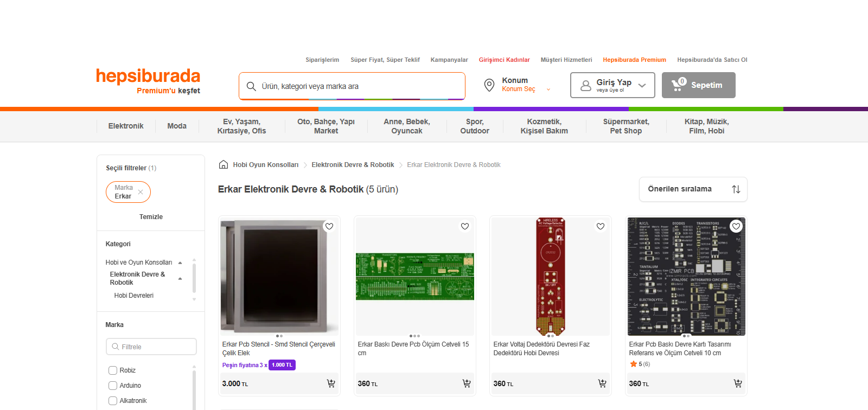The height and width of the screenshot is (410, 868).
Task: Open Erkar Pcb Stencil product title
Action: [x=279, y=349]
